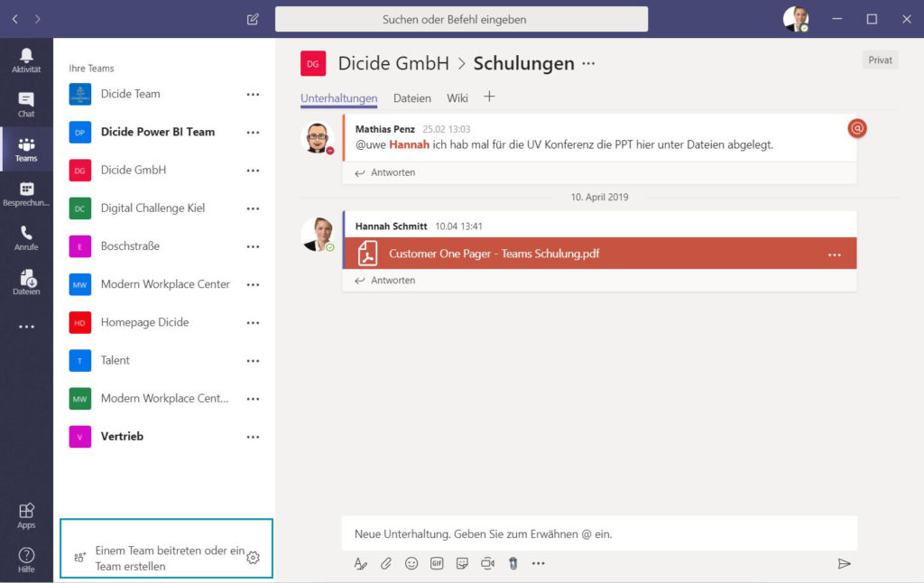
Task: Open more options for Dicide Team
Action: [x=253, y=95]
